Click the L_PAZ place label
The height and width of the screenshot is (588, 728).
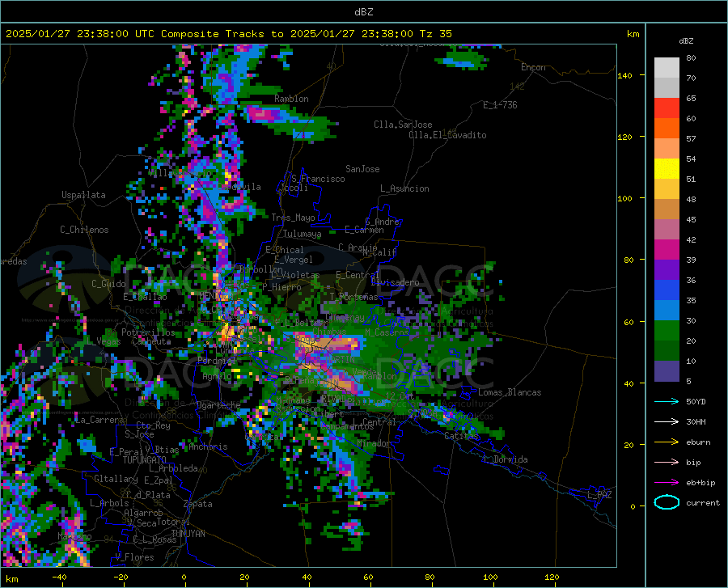pos(599,495)
